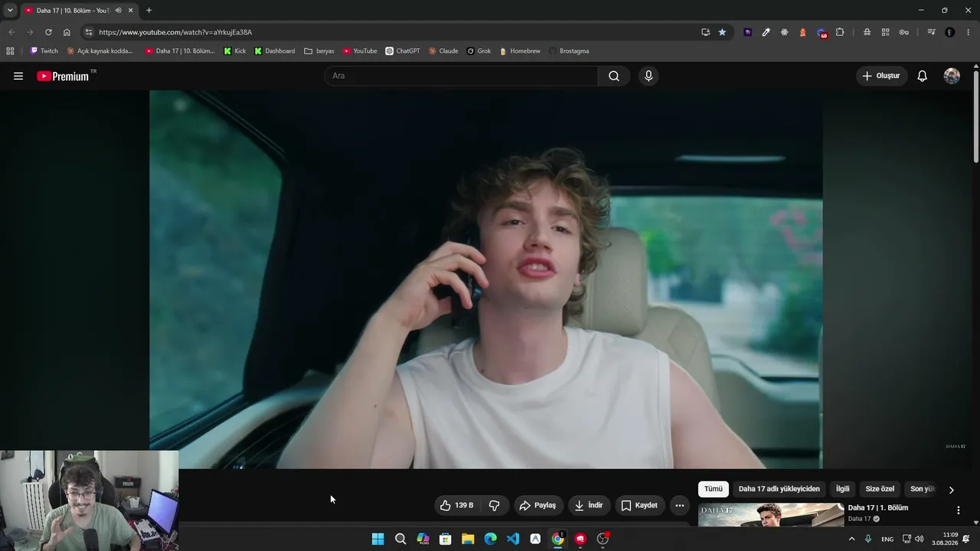
Task: Open the Homebrew bookmark
Action: tap(520, 51)
